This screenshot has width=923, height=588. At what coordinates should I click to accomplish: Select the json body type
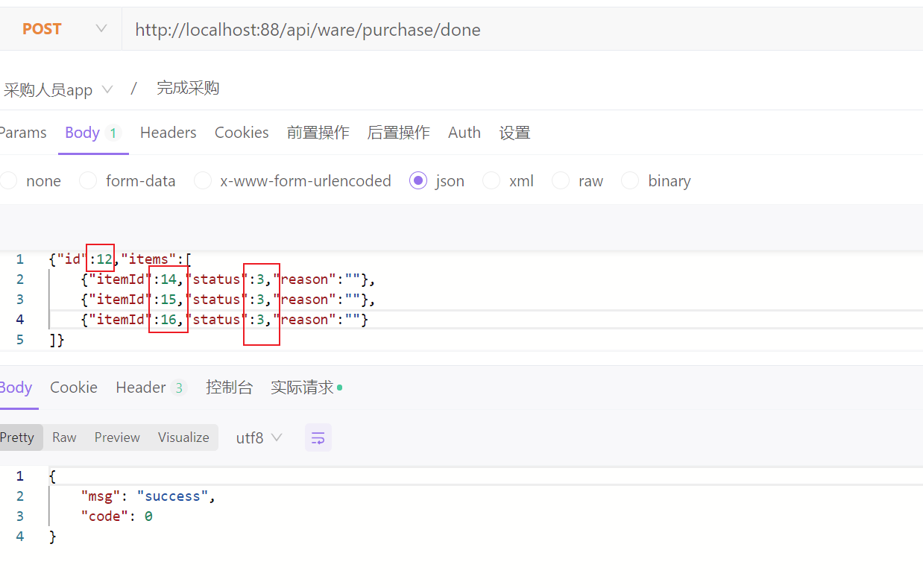(x=437, y=181)
